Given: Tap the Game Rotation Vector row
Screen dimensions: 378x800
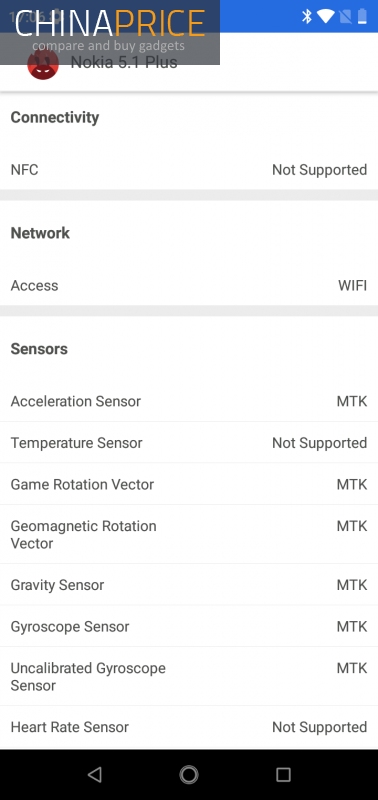Looking at the screenshot, I should (189, 484).
